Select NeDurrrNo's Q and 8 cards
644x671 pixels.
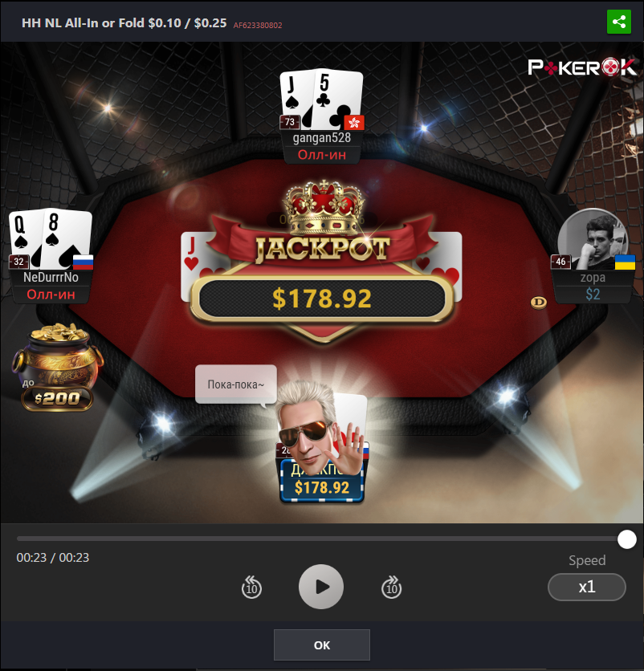(51, 239)
